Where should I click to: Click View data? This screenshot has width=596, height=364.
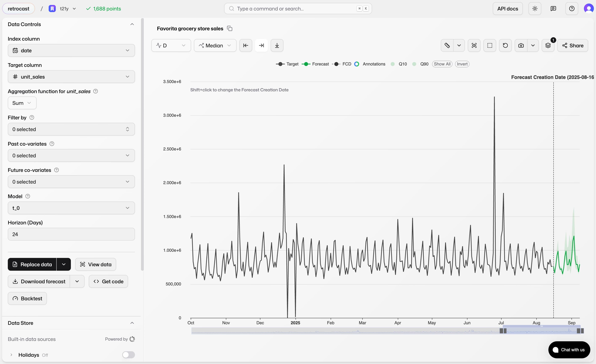(x=96, y=264)
